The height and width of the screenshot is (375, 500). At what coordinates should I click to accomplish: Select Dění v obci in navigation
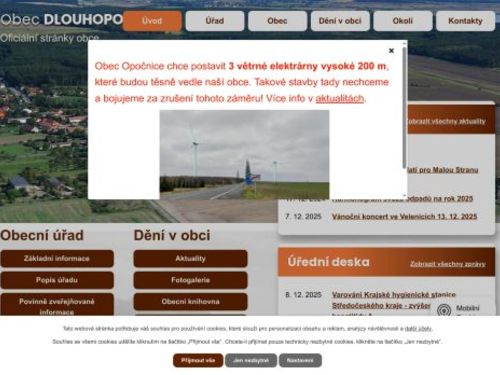pos(340,21)
